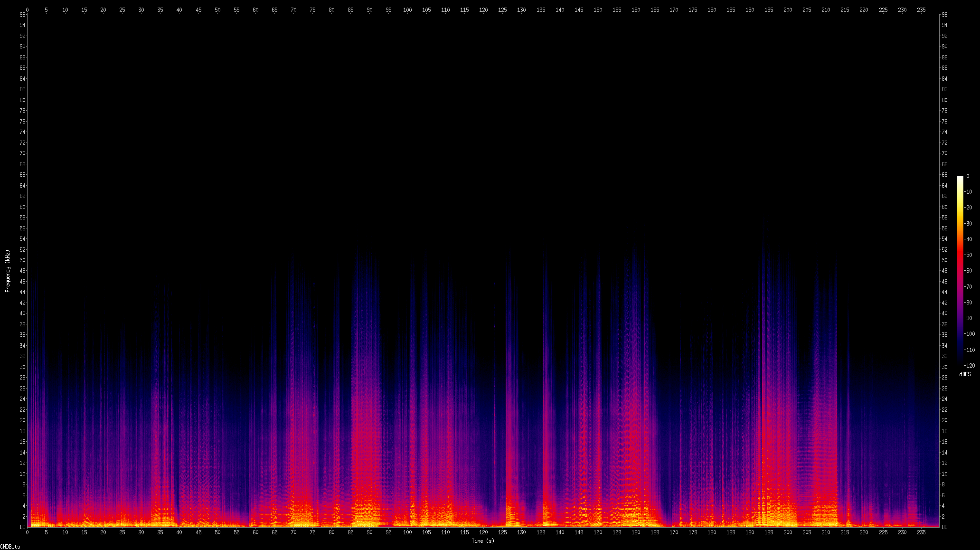Click the 66 kHz label on right axis
Screen dimensions: 980x550
tap(944, 175)
